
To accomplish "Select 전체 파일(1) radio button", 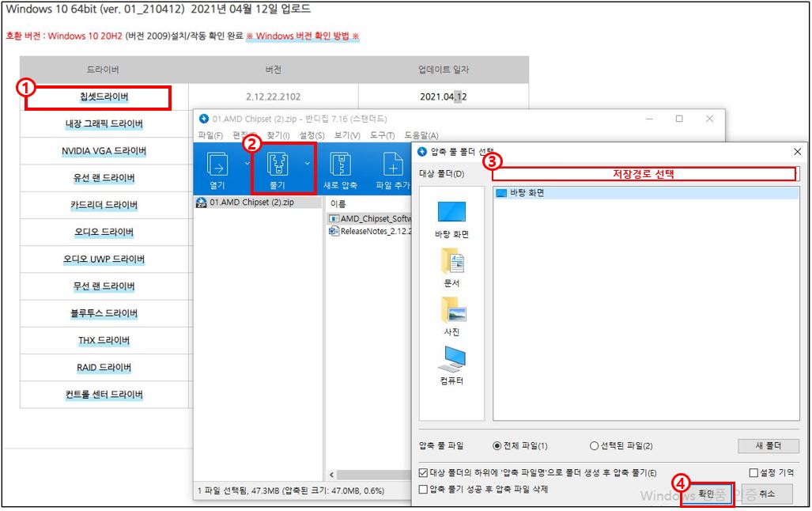I will pyautogui.click(x=497, y=445).
